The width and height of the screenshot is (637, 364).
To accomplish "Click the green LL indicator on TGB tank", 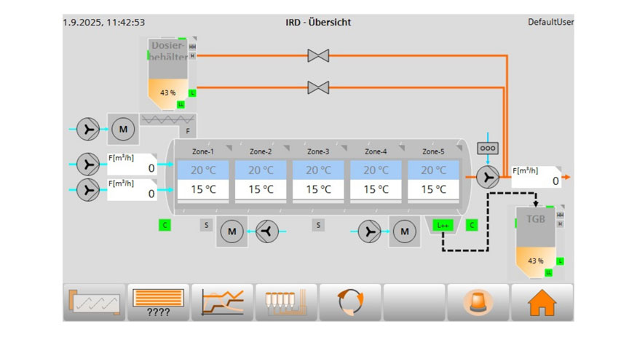I will (x=548, y=272).
